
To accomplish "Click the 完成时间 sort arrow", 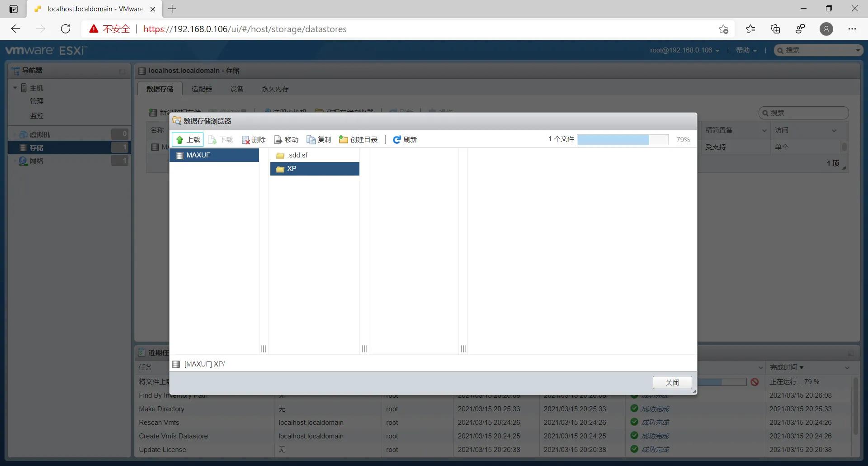I will 801,367.
